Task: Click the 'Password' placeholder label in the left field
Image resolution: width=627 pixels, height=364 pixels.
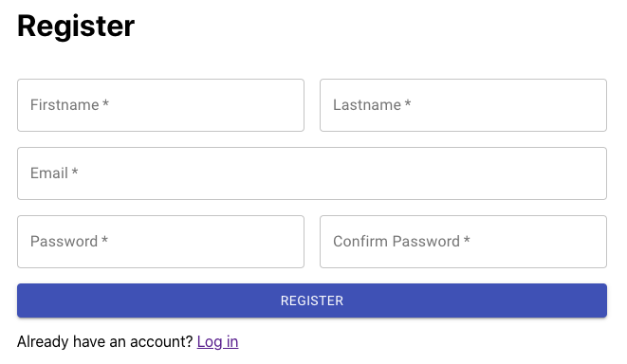Action: [64, 242]
